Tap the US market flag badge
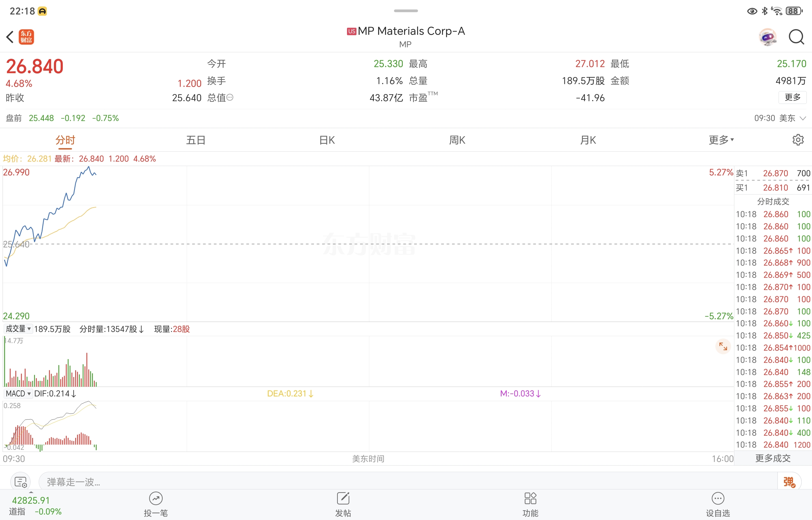 [x=352, y=31]
